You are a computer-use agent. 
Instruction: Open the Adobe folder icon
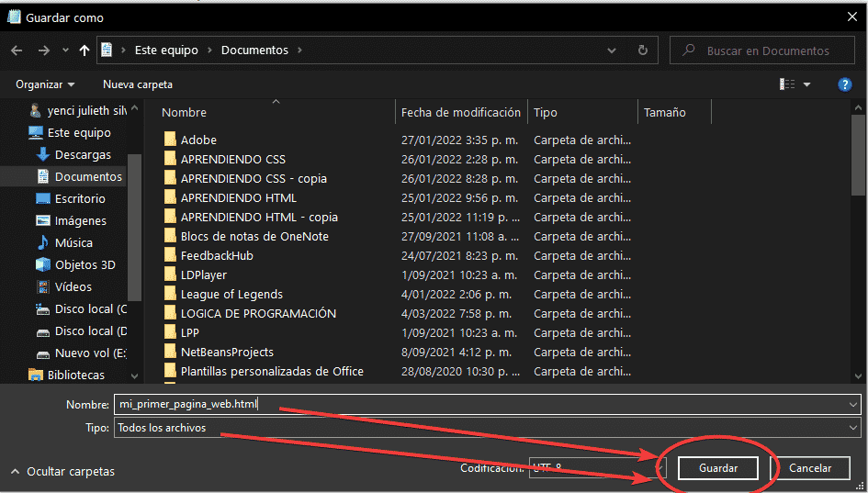click(x=170, y=140)
